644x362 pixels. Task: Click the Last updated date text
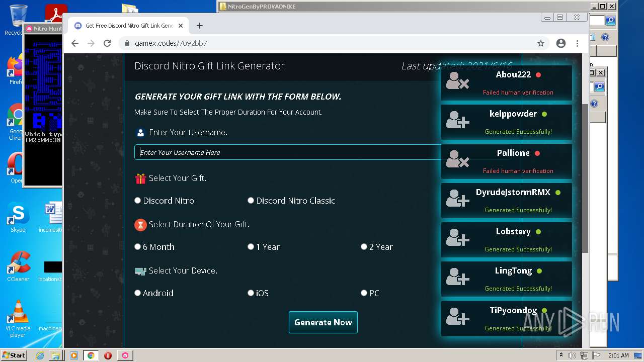(457, 66)
